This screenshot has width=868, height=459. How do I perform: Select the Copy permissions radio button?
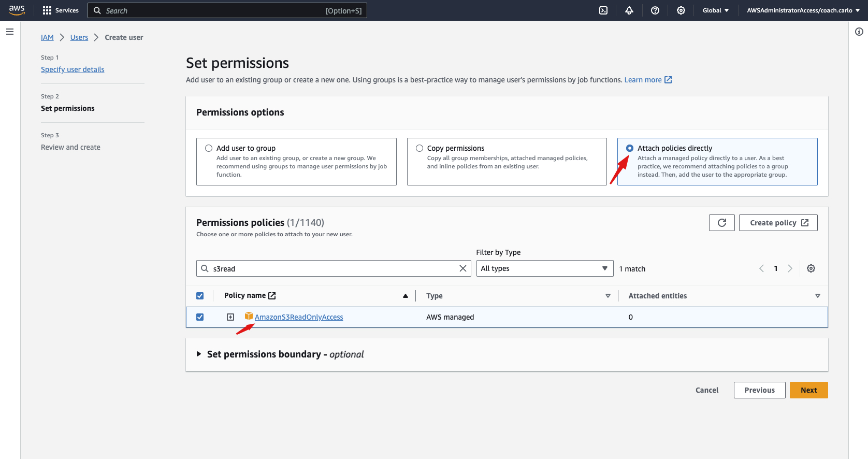coord(419,148)
